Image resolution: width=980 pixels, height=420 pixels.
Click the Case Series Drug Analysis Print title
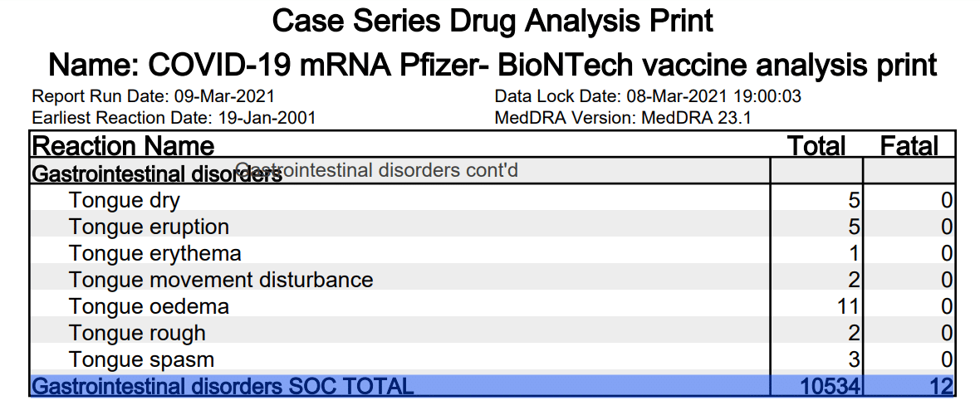coord(492,21)
